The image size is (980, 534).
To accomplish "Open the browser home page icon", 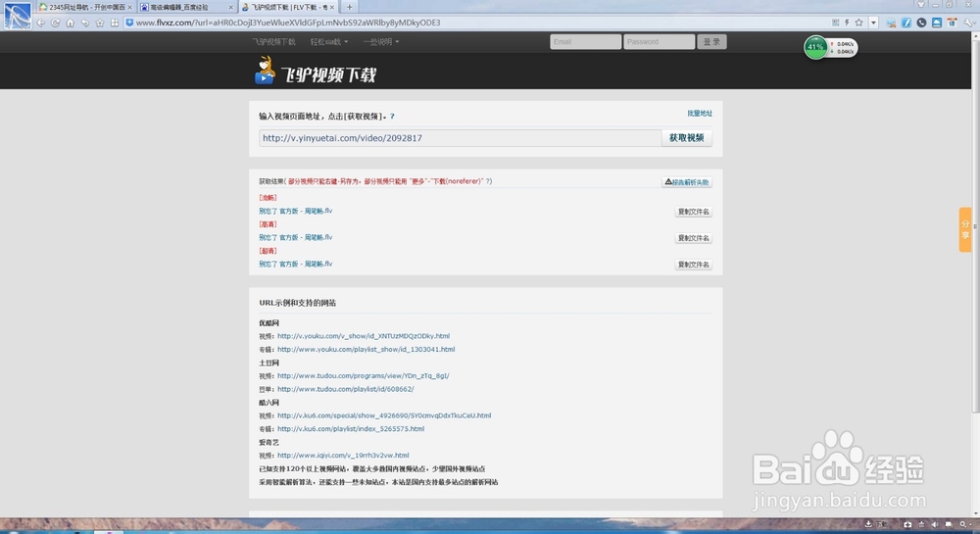I will (70, 23).
